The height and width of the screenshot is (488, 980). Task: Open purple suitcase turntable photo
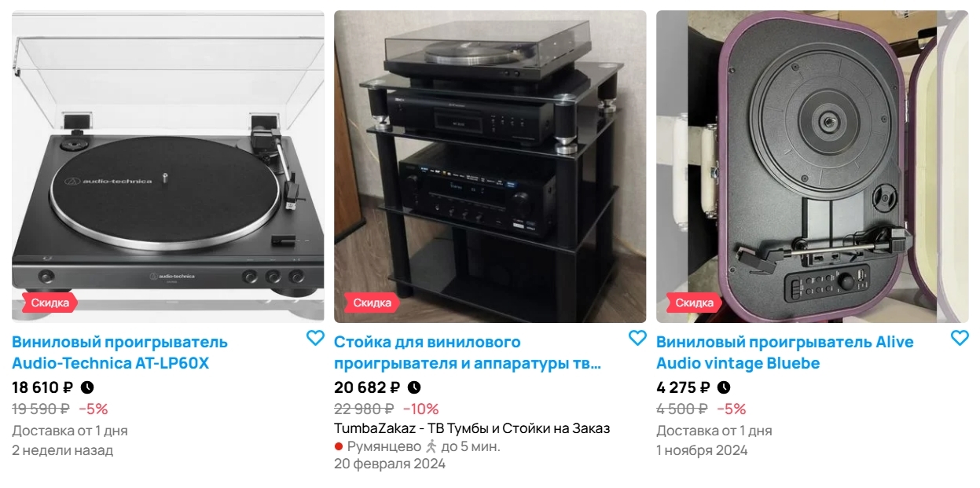pos(813,167)
